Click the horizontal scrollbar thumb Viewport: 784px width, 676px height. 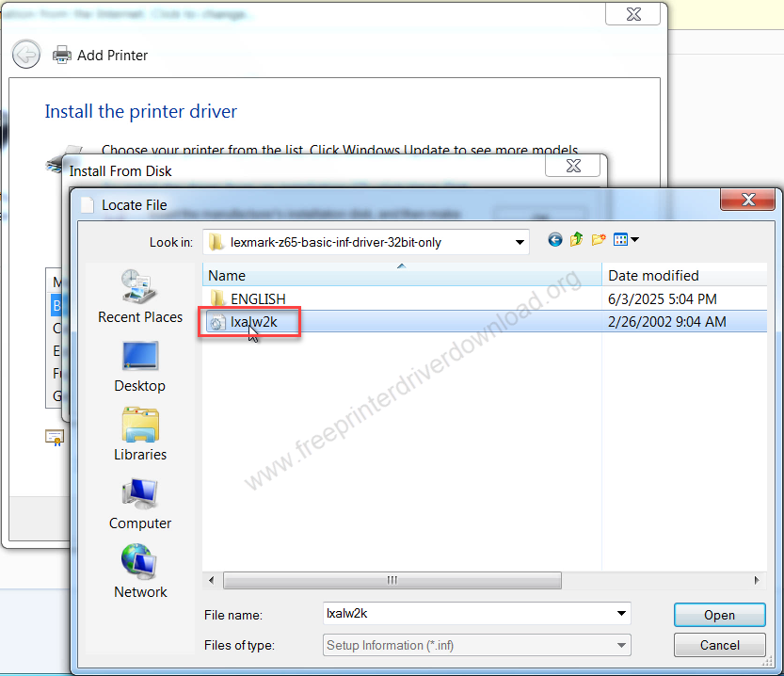392,581
